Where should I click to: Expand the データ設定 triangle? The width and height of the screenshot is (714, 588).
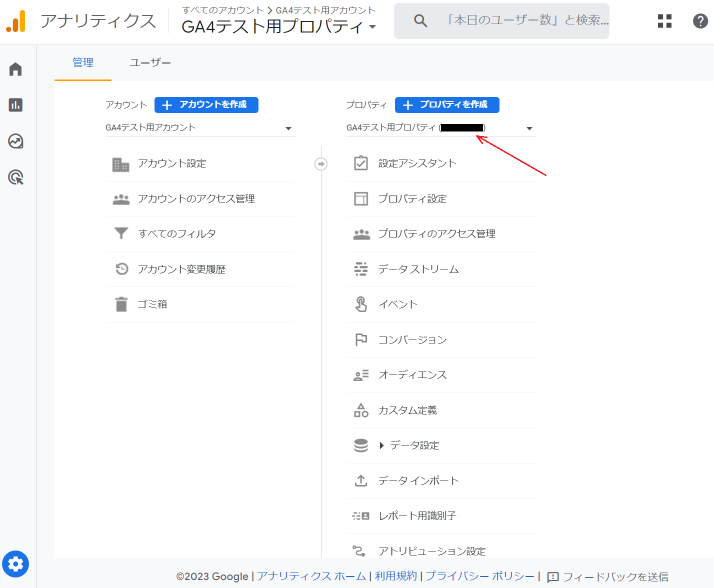[x=381, y=445]
